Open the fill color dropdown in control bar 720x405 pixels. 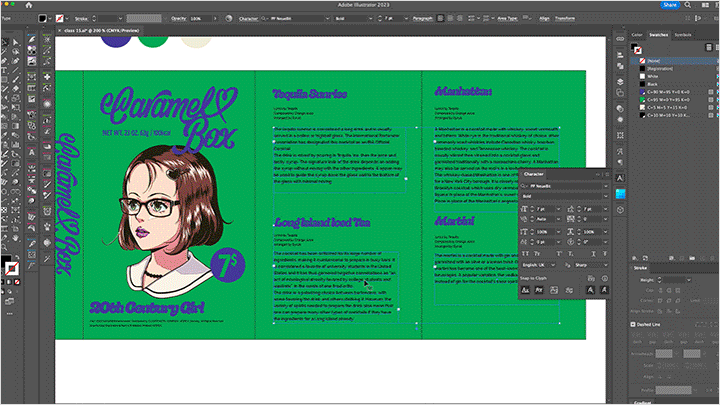pyautogui.click(x=51, y=18)
